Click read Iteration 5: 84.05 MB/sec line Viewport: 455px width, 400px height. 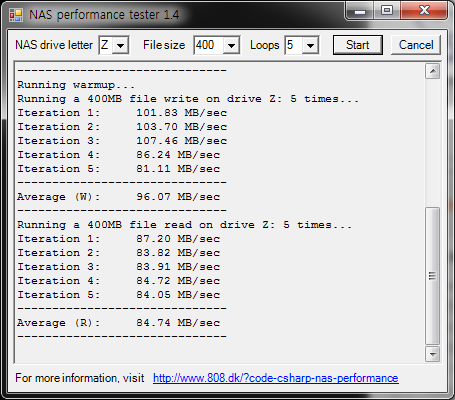tap(119, 295)
